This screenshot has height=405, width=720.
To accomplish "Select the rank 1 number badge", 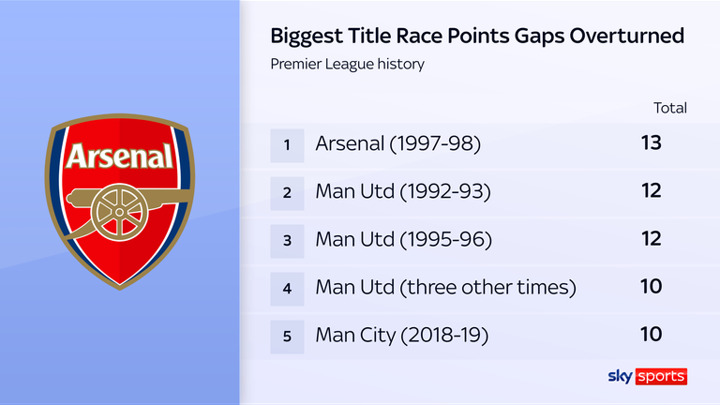I will click(x=287, y=145).
